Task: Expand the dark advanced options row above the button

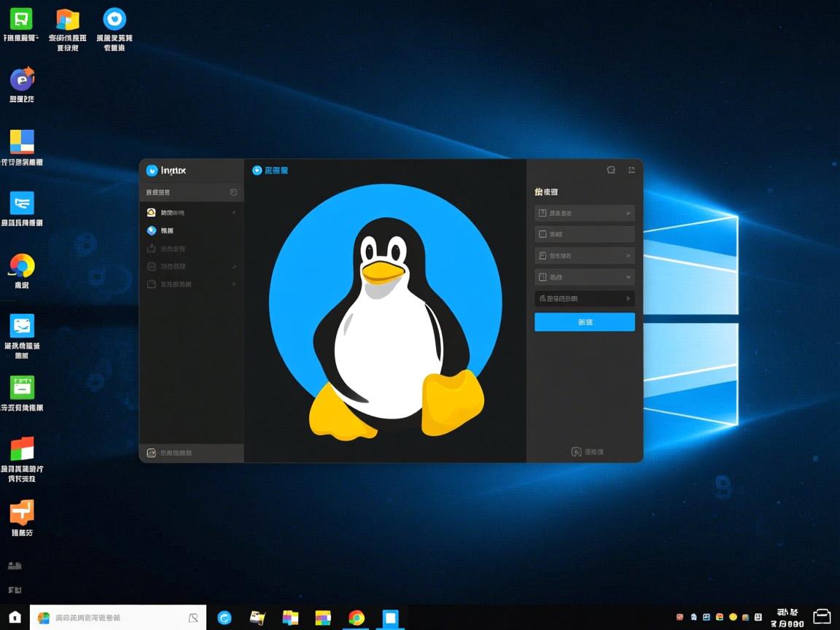Action: pyautogui.click(x=584, y=298)
